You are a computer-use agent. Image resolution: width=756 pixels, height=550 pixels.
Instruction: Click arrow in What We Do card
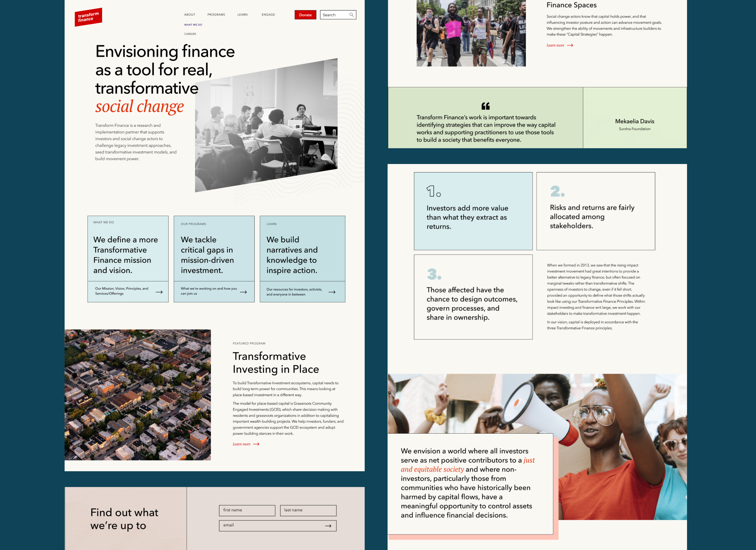point(159,292)
